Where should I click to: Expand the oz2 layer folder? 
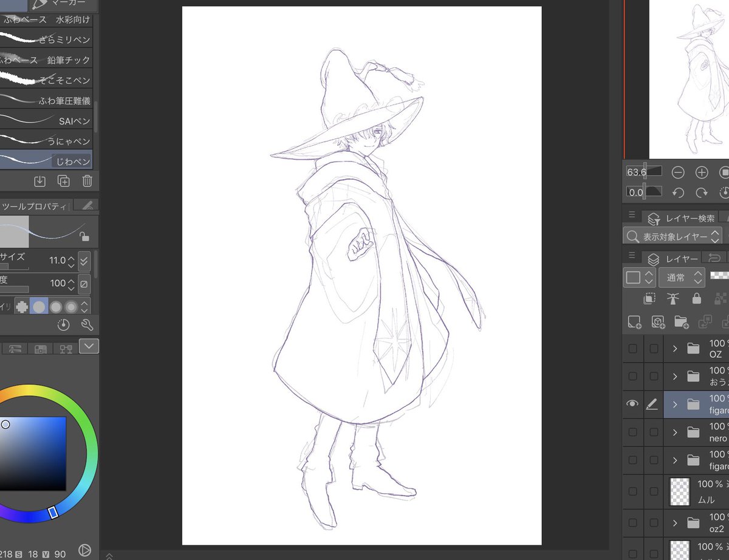pyautogui.click(x=675, y=523)
